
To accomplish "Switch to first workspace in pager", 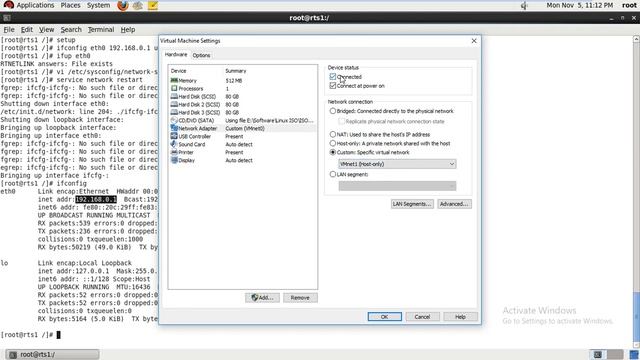I will 598,354.
